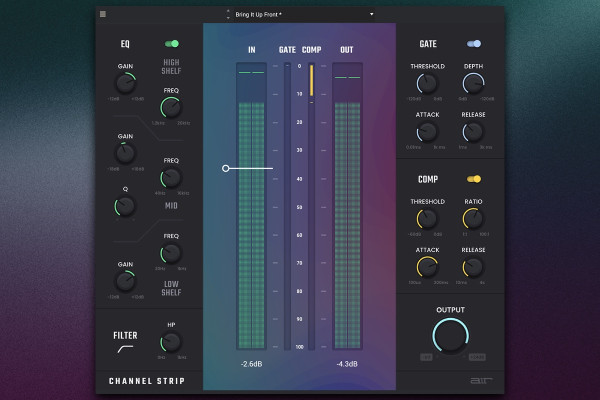The image size is (600, 400).
Task: Step to the previous preset with the up arrow
Action: point(228,11)
